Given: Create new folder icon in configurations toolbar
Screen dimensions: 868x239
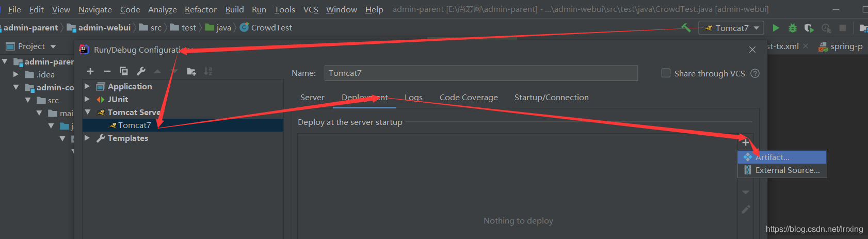Looking at the screenshot, I should pos(191,71).
